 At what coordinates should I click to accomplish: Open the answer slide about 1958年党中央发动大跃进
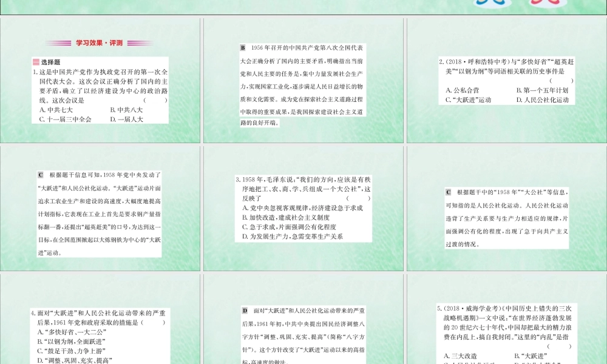100,209
